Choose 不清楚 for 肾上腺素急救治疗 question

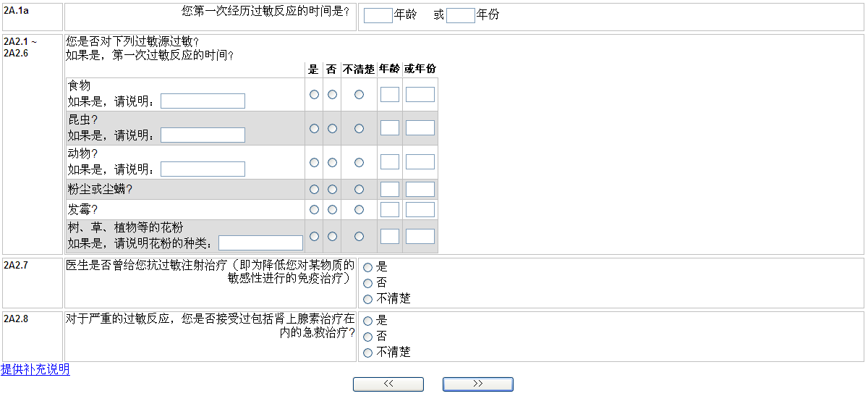click(x=367, y=353)
